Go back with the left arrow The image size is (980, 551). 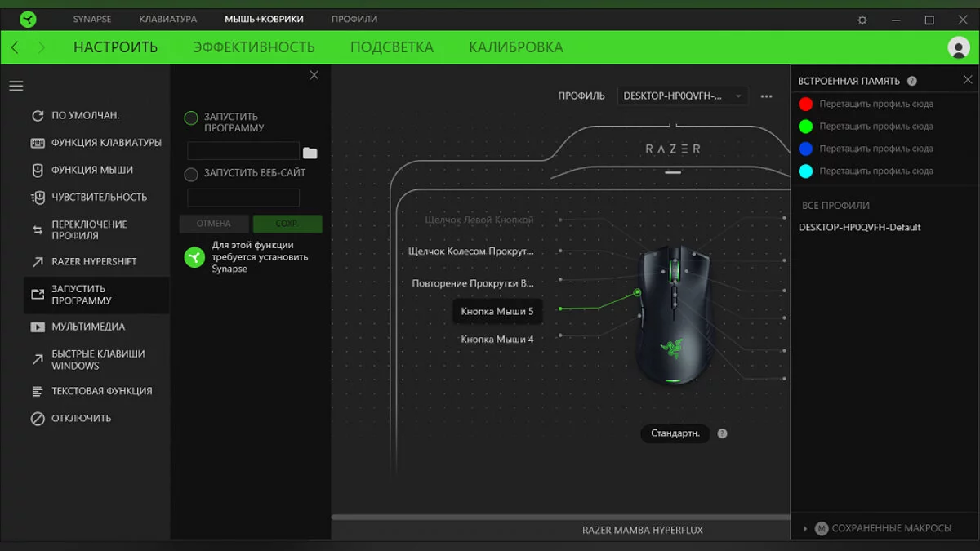(15, 47)
